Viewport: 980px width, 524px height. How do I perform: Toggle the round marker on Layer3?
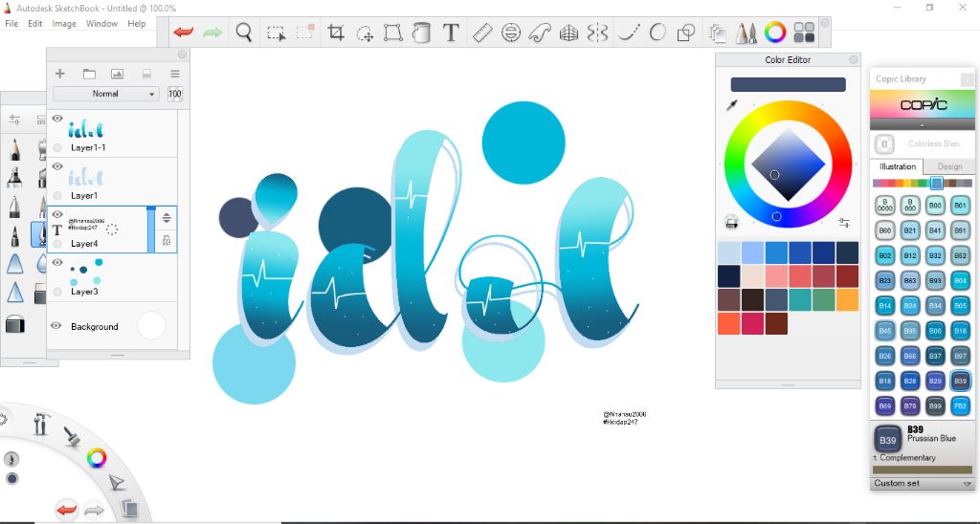click(57, 292)
